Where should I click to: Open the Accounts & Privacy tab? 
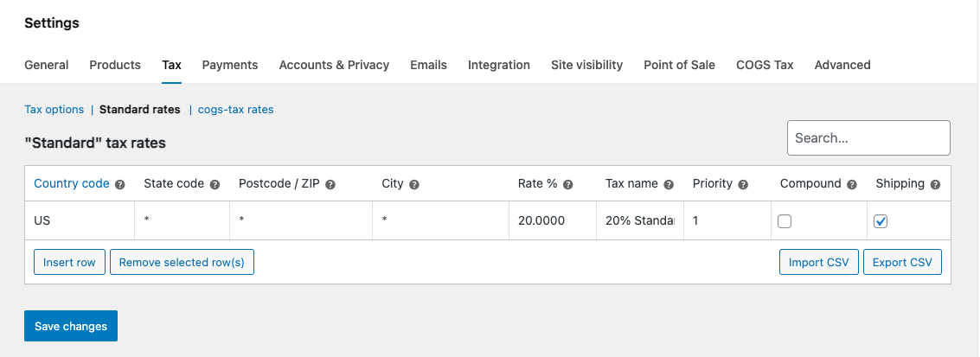pyautogui.click(x=334, y=65)
